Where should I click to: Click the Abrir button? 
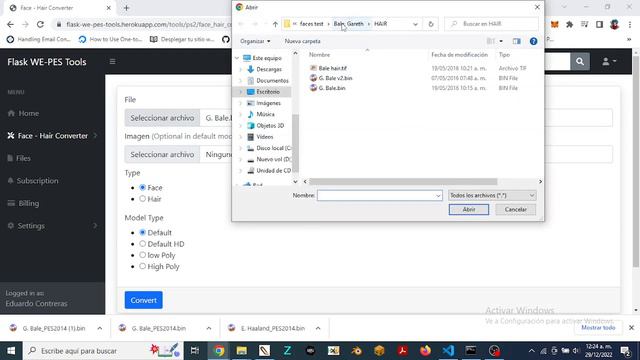pos(469,209)
